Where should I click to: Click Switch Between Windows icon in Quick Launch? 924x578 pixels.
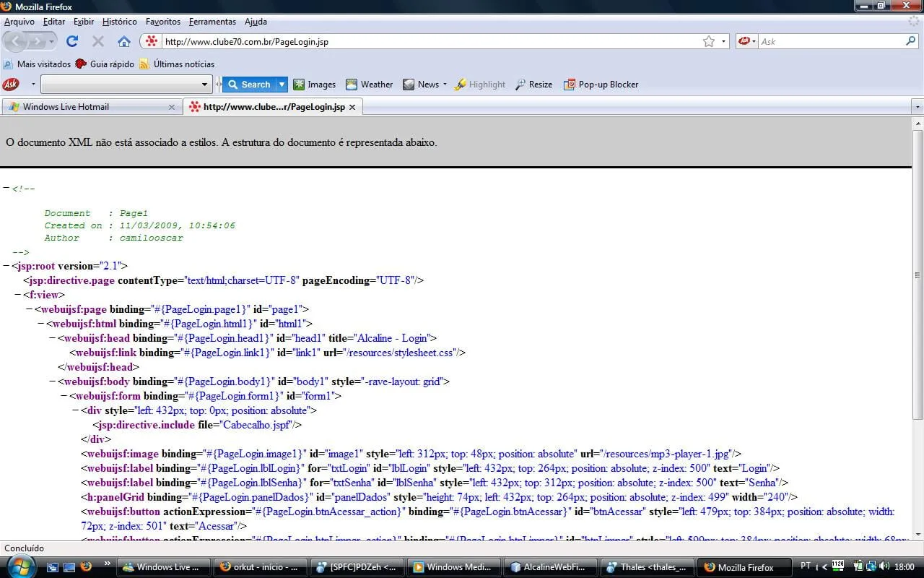pos(53,567)
